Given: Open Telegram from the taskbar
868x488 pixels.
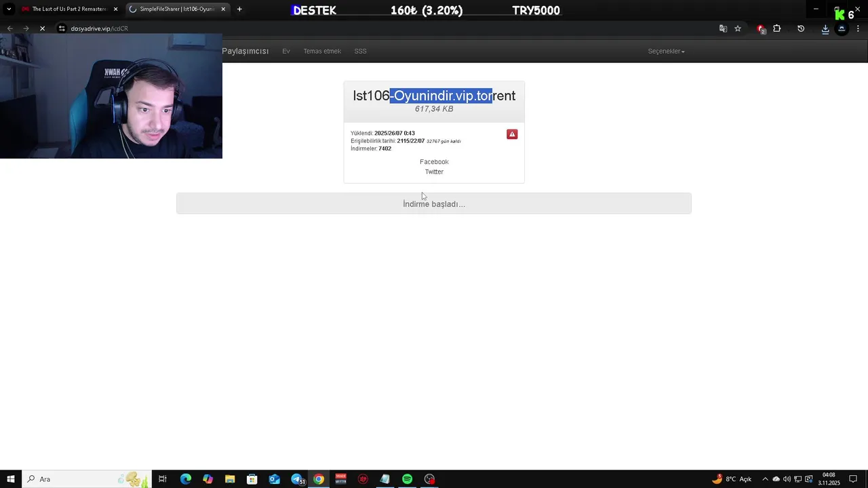Looking at the screenshot, I should point(297,479).
